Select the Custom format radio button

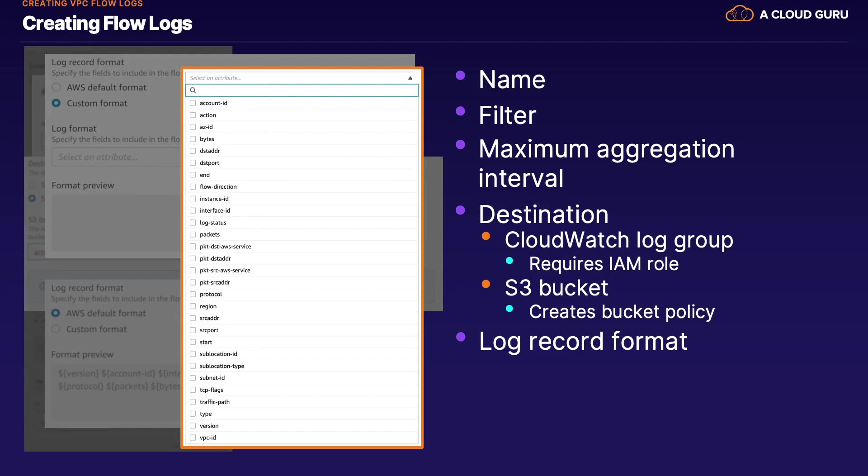coord(56,103)
